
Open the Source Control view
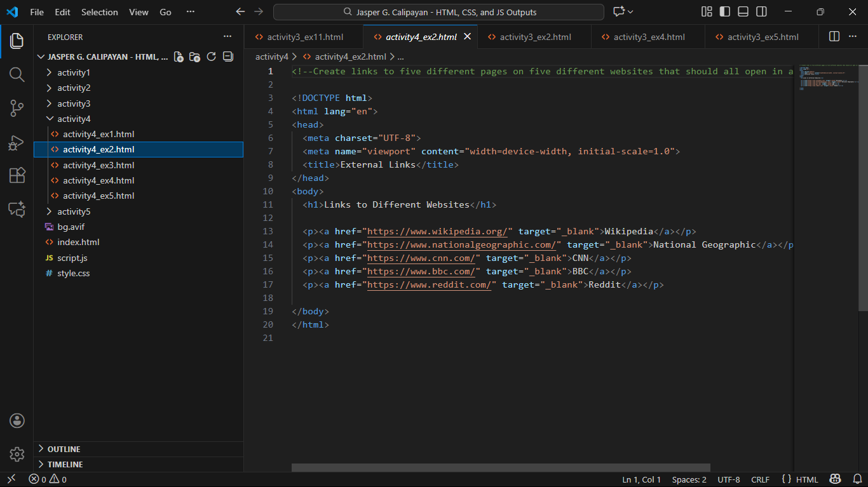click(x=17, y=109)
